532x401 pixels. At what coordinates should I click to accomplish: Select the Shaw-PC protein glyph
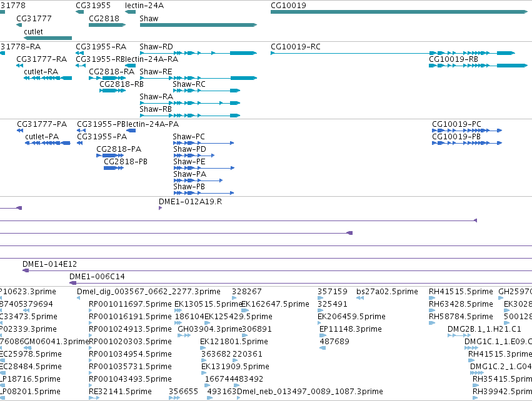204,143
